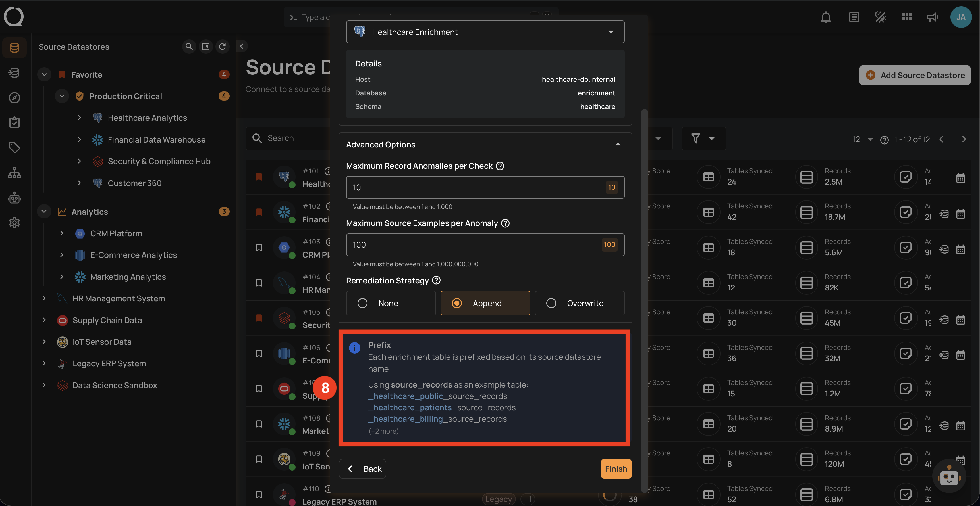Open the tags icon in left sidebar
This screenshot has width=980, height=506.
point(14,147)
